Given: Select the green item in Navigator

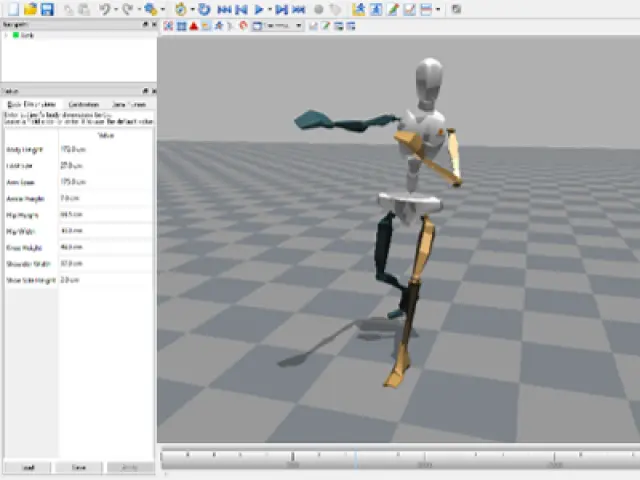Looking at the screenshot, I should tap(25, 35).
